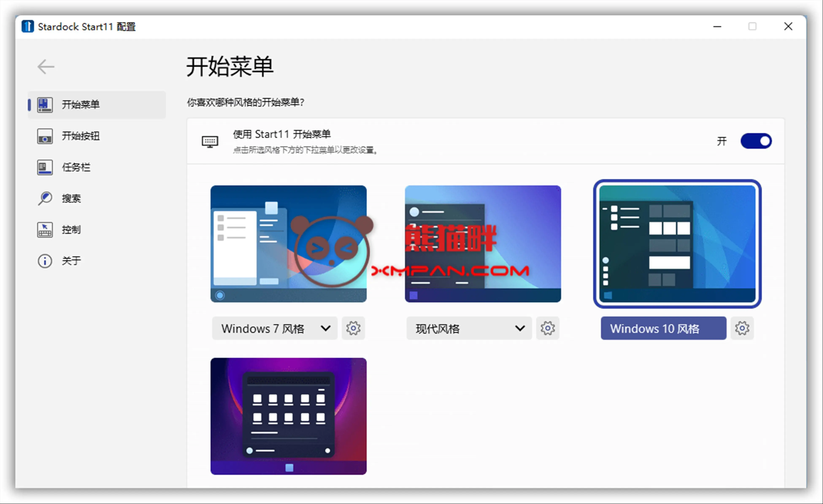Click the 开始按钮 sidebar icon
Viewport: 823px width, 504px height.
pyautogui.click(x=45, y=136)
